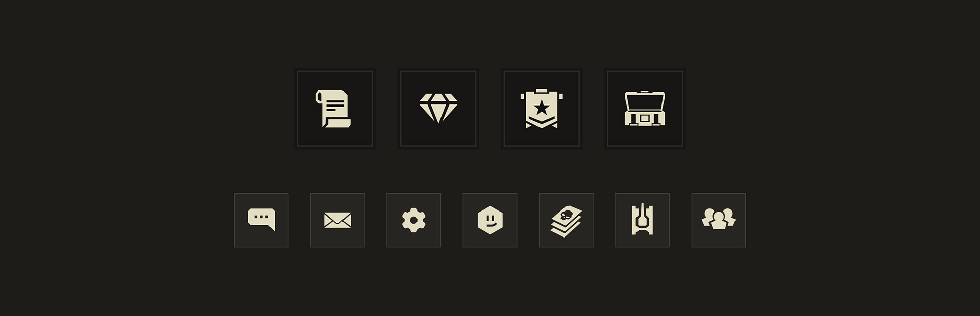This screenshot has height=316, width=980.
Task: Open the settings gear icon
Action: click(x=413, y=220)
